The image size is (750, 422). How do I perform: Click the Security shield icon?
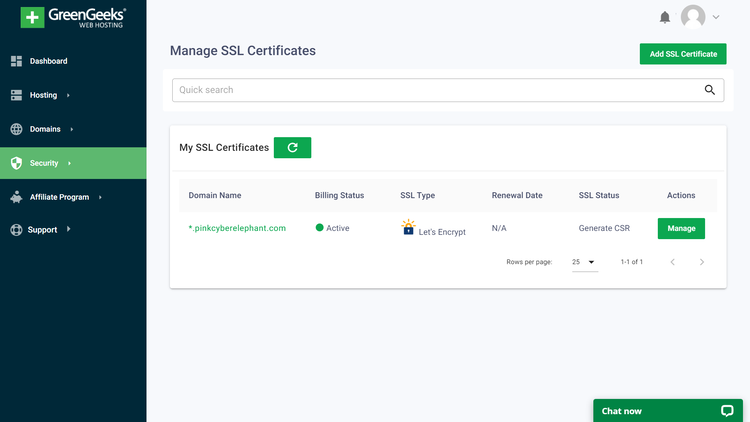pyautogui.click(x=16, y=163)
